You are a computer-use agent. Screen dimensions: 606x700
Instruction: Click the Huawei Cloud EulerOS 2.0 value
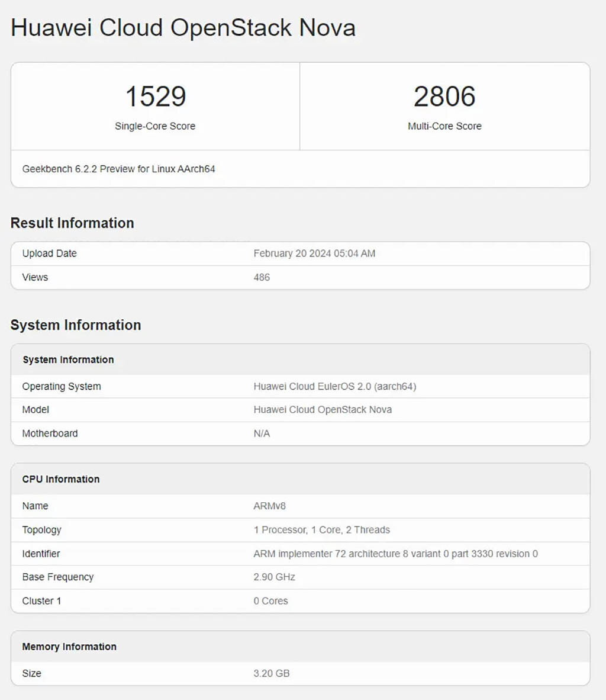pos(335,386)
